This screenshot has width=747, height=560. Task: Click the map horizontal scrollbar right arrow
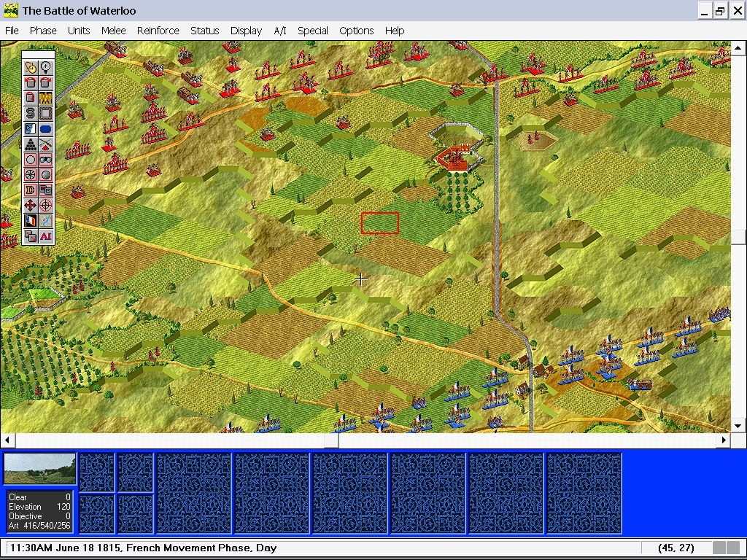[724, 440]
